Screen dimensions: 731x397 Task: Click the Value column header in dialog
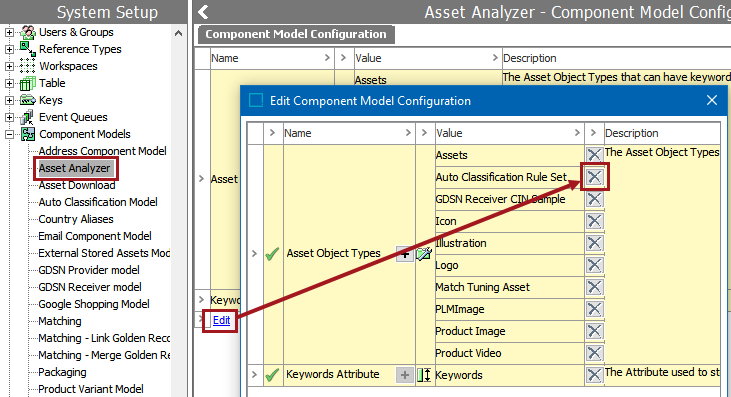(x=449, y=133)
